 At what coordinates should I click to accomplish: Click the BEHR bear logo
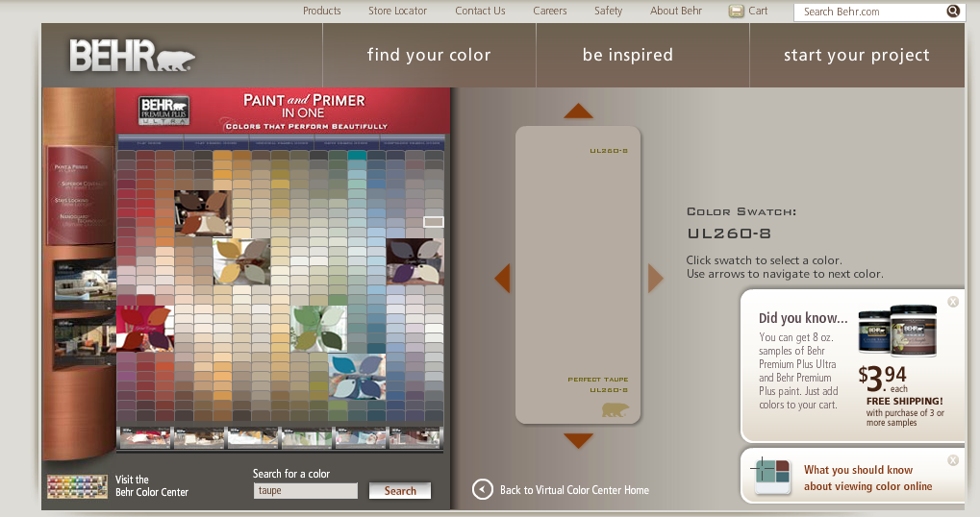(x=132, y=56)
